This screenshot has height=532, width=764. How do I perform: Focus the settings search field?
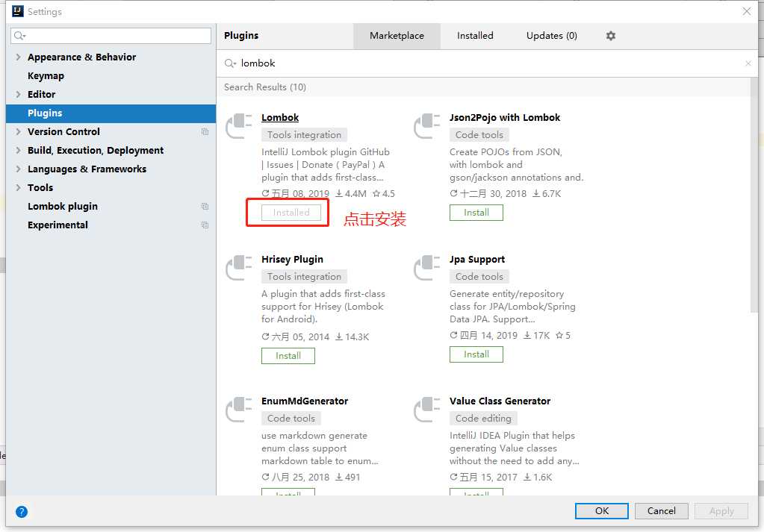click(111, 36)
